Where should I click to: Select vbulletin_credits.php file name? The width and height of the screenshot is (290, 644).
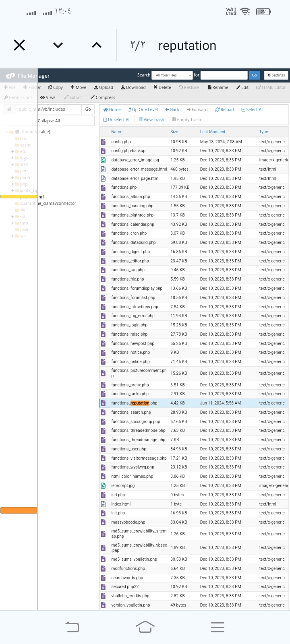click(x=130, y=596)
